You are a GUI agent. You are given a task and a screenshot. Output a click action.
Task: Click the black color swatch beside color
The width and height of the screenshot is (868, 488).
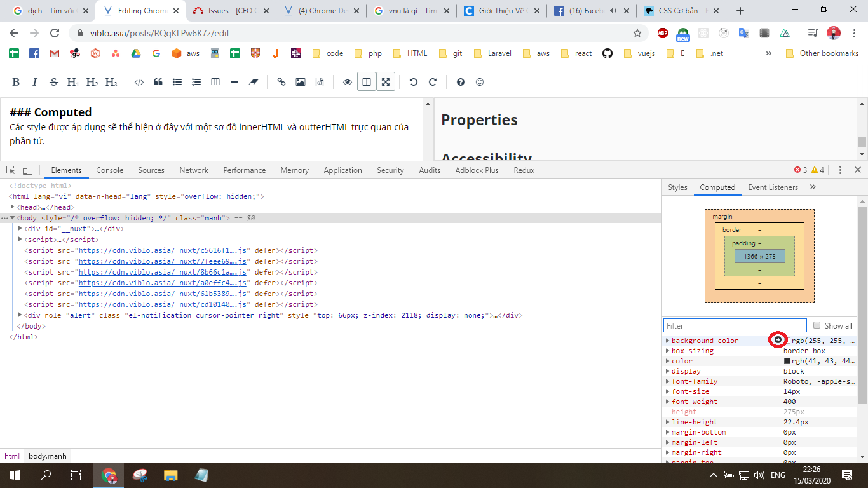point(787,361)
